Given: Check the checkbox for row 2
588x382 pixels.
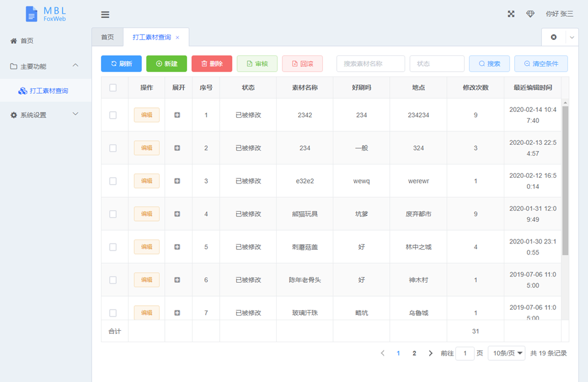Looking at the screenshot, I should coord(113,148).
